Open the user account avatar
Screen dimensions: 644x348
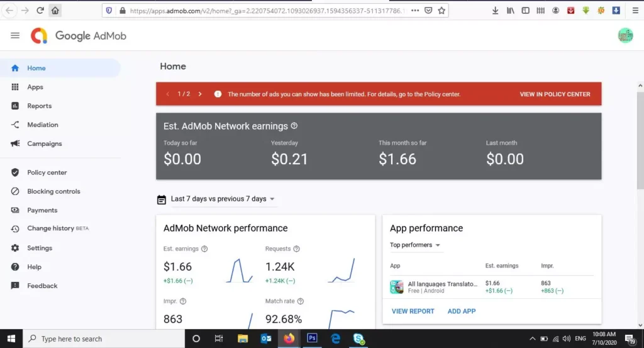pos(625,36)
